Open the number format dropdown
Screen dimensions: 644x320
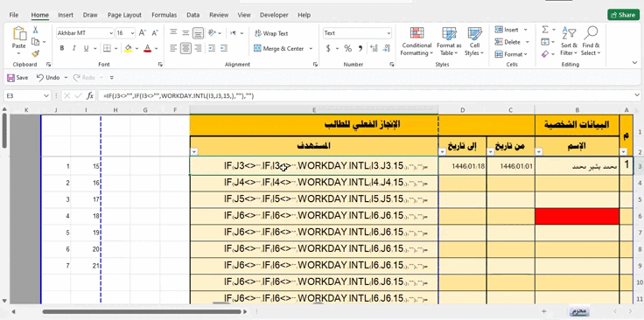388,33
